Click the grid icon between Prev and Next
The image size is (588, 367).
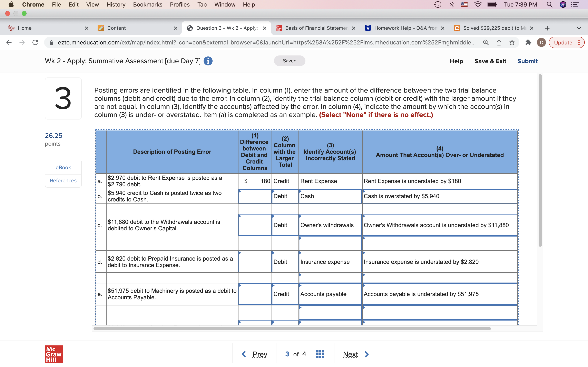320,354
